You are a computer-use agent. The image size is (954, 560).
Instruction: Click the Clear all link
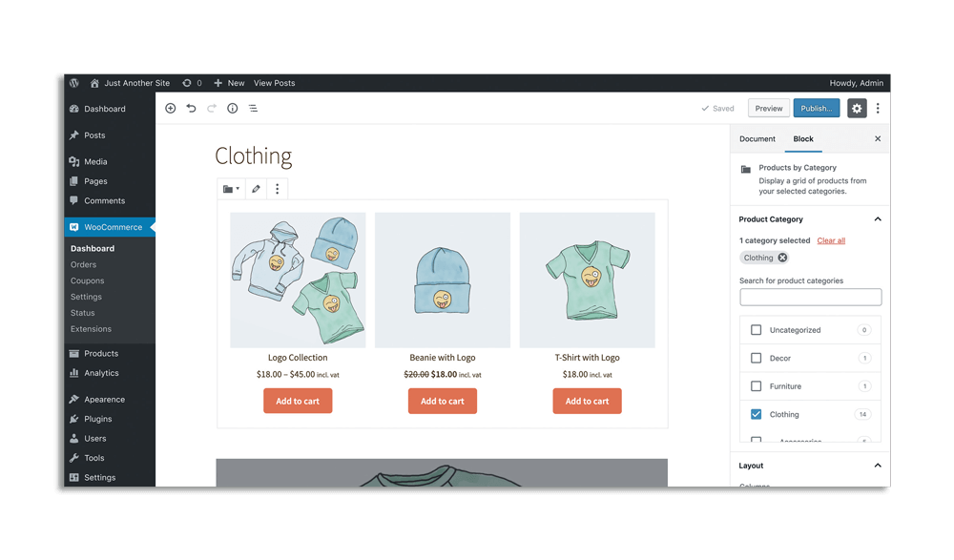coord(831,240)
